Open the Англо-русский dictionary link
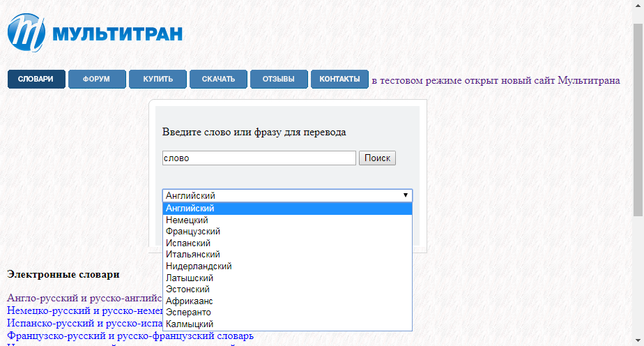 84,298
